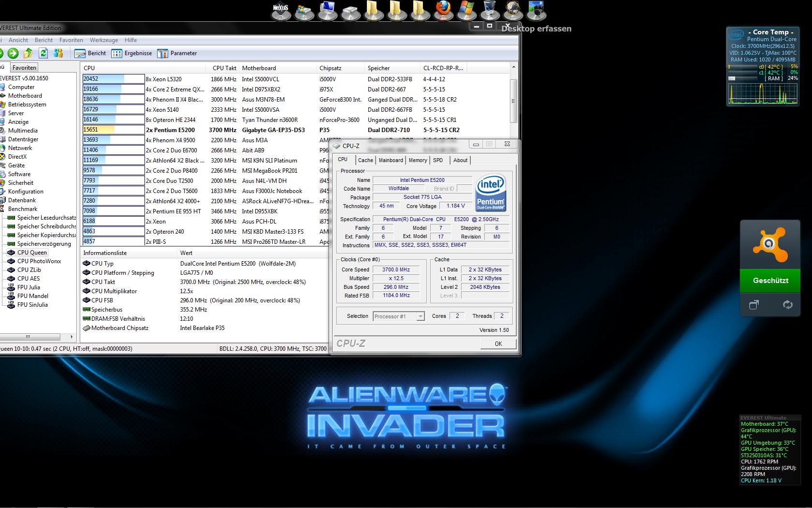
Task: Switch to the Favoriten tab in the sidebar
Action: pos(24,68)
